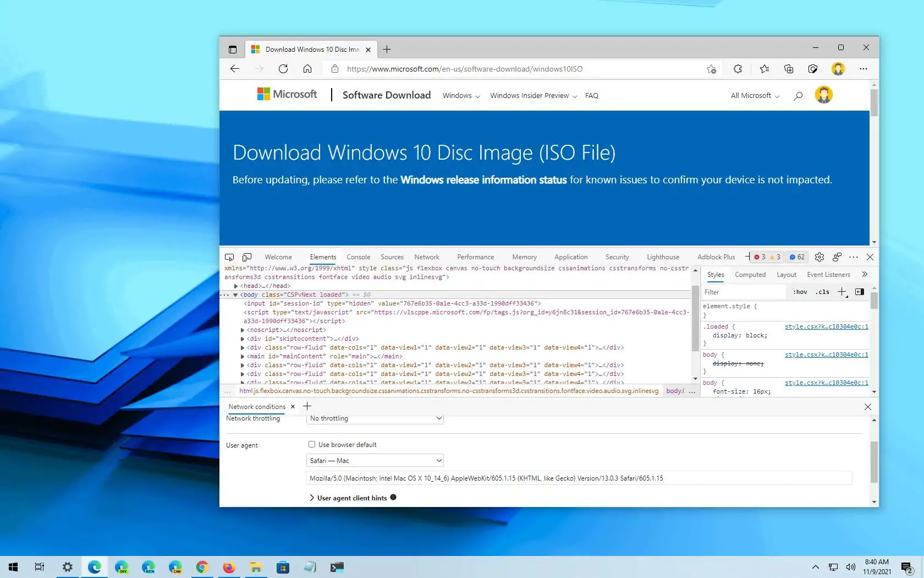Tick Use browser default checkbox
This screenshot has height=578, width=924.
(x=312, y=444)
